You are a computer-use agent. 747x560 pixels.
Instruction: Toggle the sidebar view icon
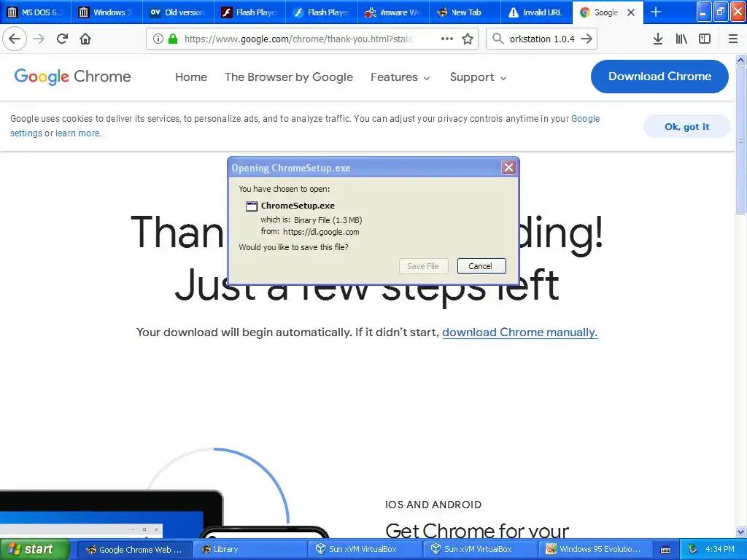tap(705, 39)
